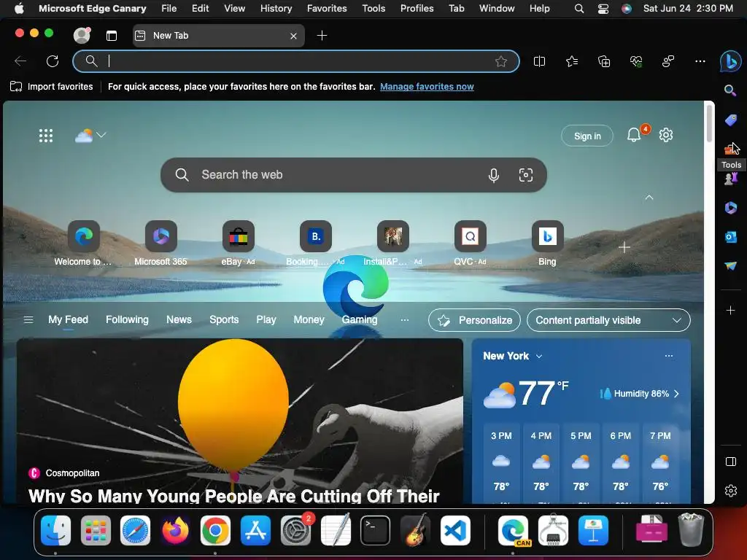
Task: Open Microsoft 365 quick link tile
Action: pyautogui.click(x=160, y=244)
